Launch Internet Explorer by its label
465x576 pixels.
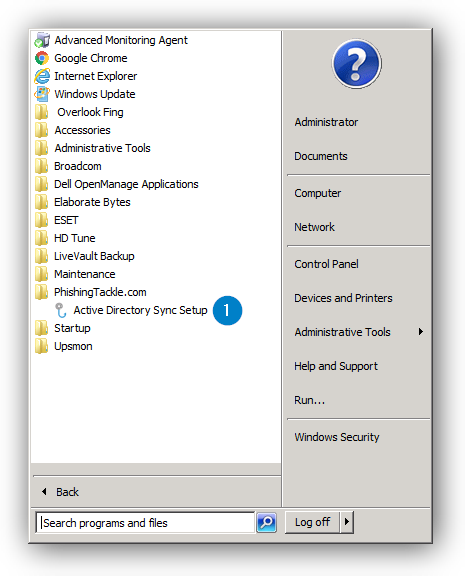(x=95, y=76)
